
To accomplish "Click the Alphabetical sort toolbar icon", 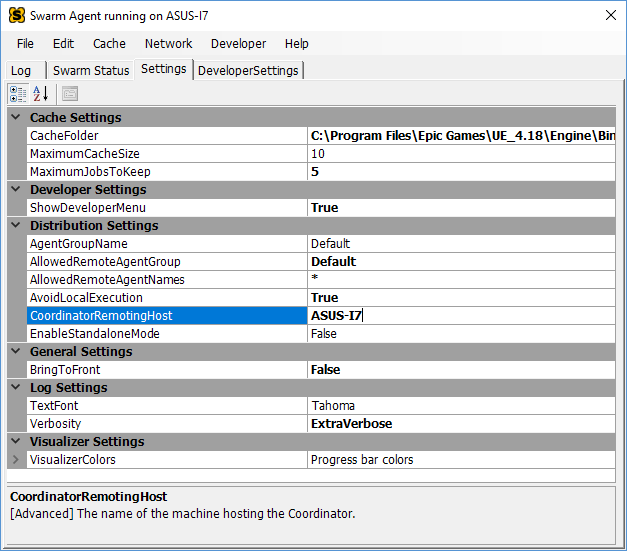I will (x=40, y=94).
